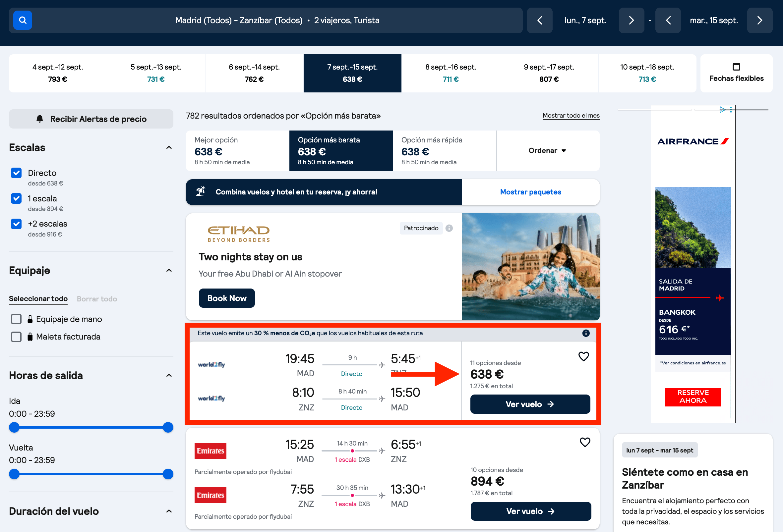Click RESERVE AHORA on Air France ad
Screen dimensions: 783x532
[x=693, y=397]
